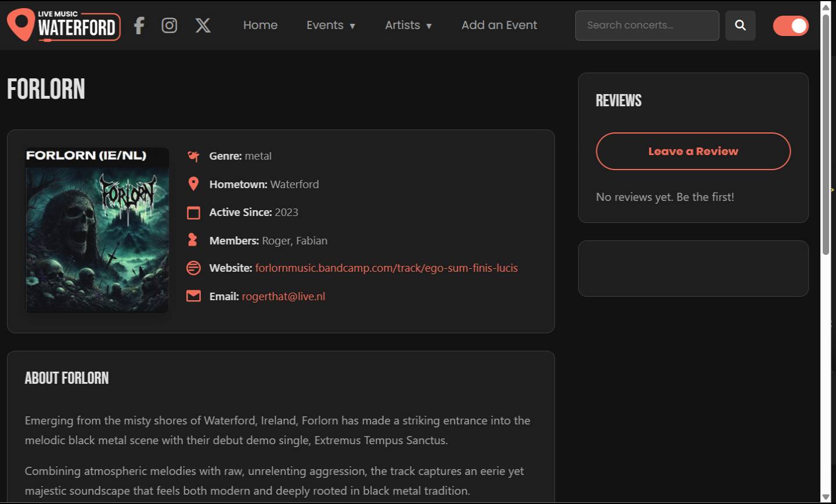Click the Search concerts input field
Image resolution: width=836 pixels, height=504 pixels.
coord(647,26)
